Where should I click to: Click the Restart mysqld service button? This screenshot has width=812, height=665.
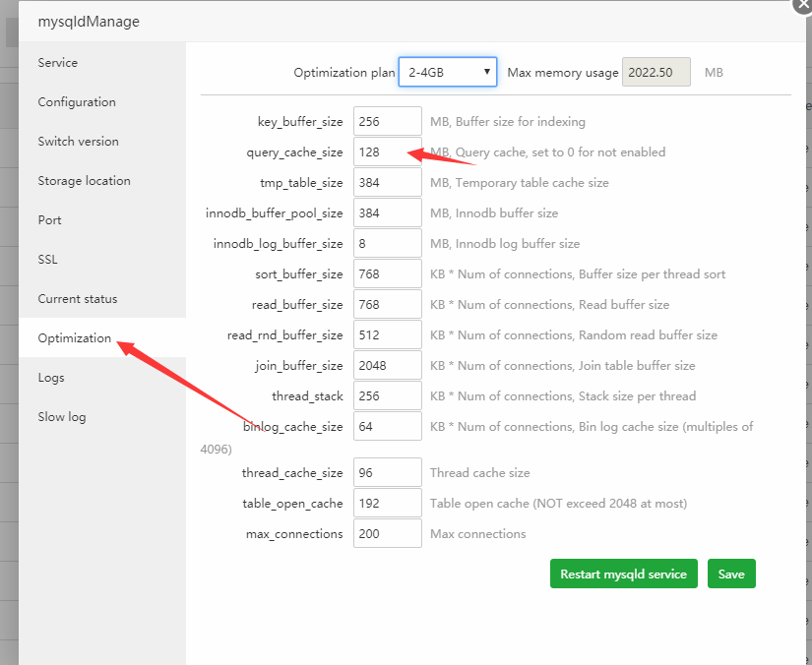click(x=624, y=574)
